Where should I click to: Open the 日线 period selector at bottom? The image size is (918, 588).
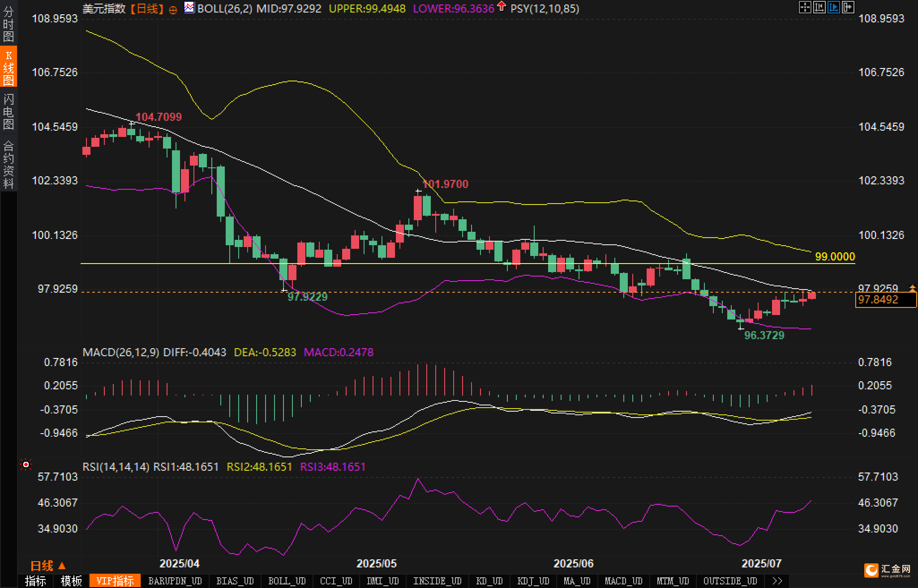click(x=48, y=566)
